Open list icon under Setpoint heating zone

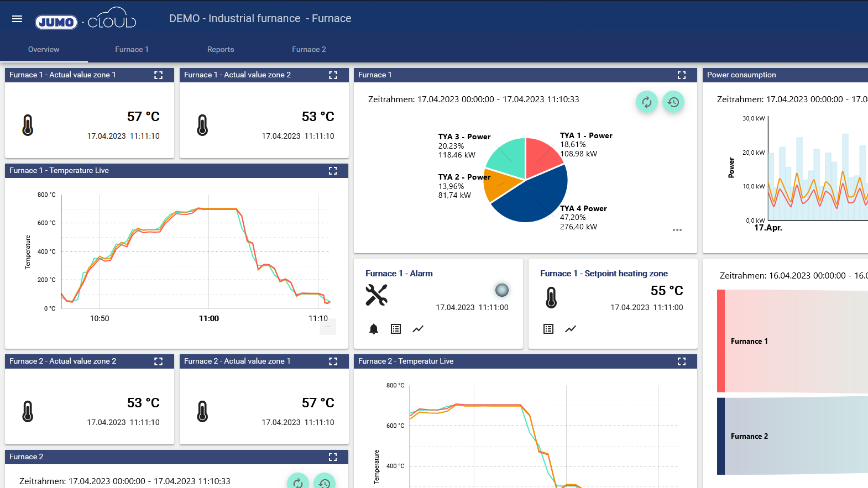[x=548, y=329]
